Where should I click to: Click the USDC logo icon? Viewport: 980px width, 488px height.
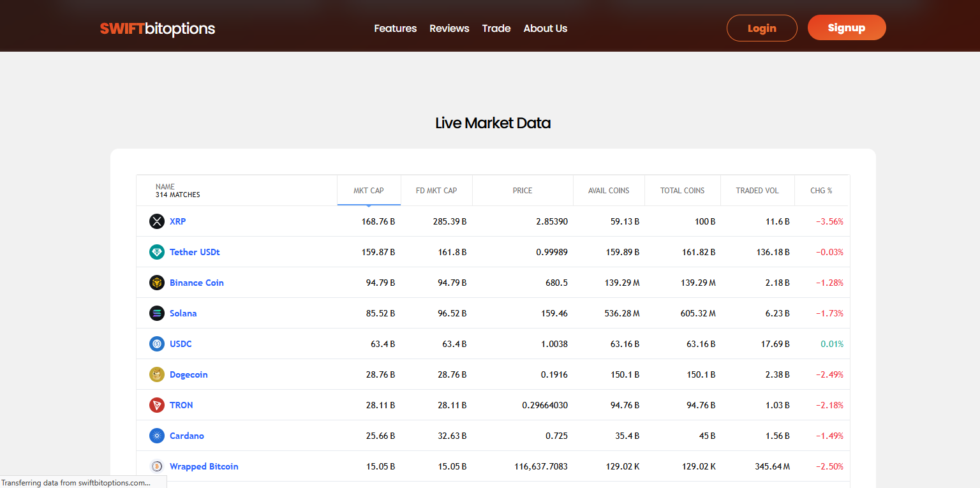pos(157,344)
